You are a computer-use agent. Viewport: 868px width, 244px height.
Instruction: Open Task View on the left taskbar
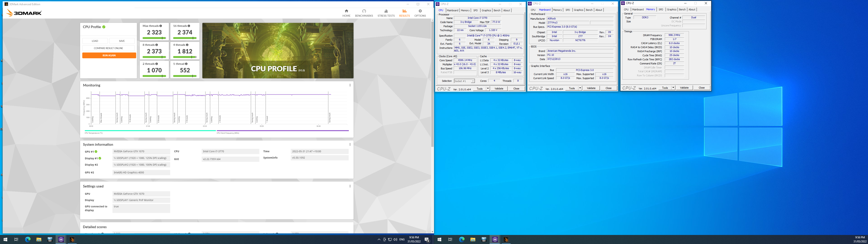(x=16, y=240)
